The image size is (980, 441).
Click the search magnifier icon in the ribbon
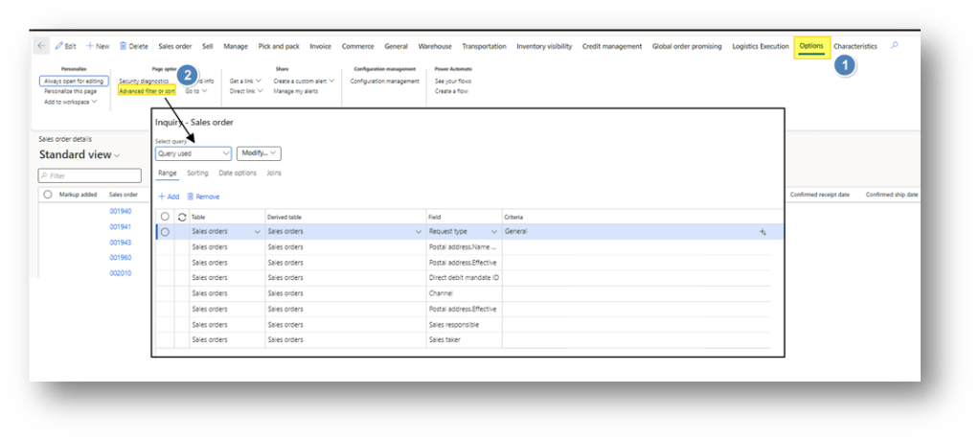click(895, 46)
